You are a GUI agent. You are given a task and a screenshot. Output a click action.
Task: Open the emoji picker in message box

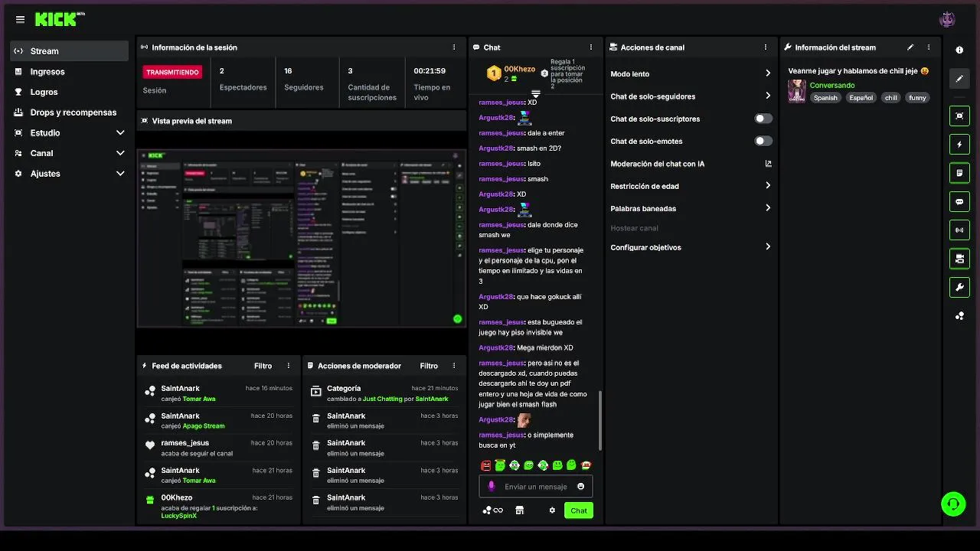580,486
